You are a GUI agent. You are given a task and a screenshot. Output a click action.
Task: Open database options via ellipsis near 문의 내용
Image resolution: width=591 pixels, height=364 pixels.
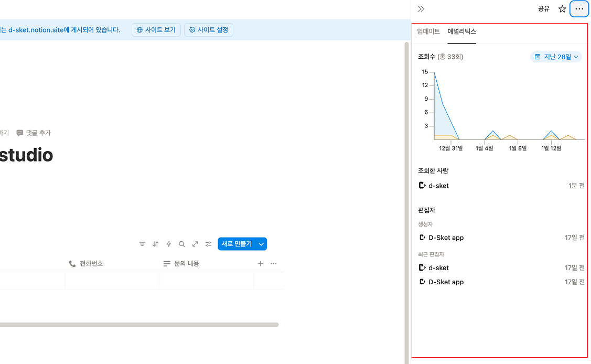(273, 263)
